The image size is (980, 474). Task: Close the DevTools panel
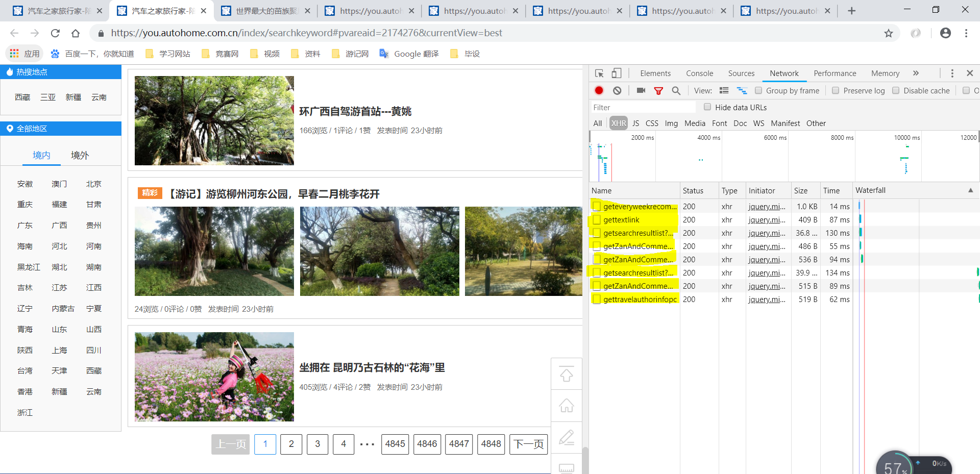coord(970,73)
